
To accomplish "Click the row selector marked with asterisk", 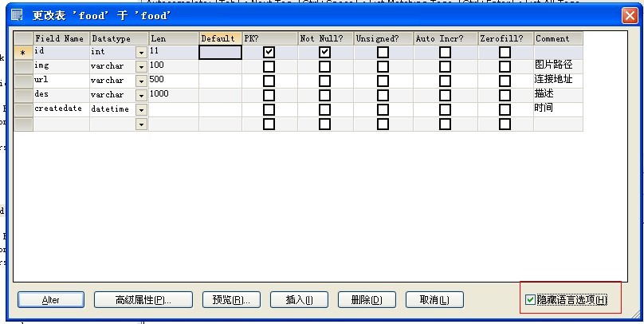I will pos(23,52).
